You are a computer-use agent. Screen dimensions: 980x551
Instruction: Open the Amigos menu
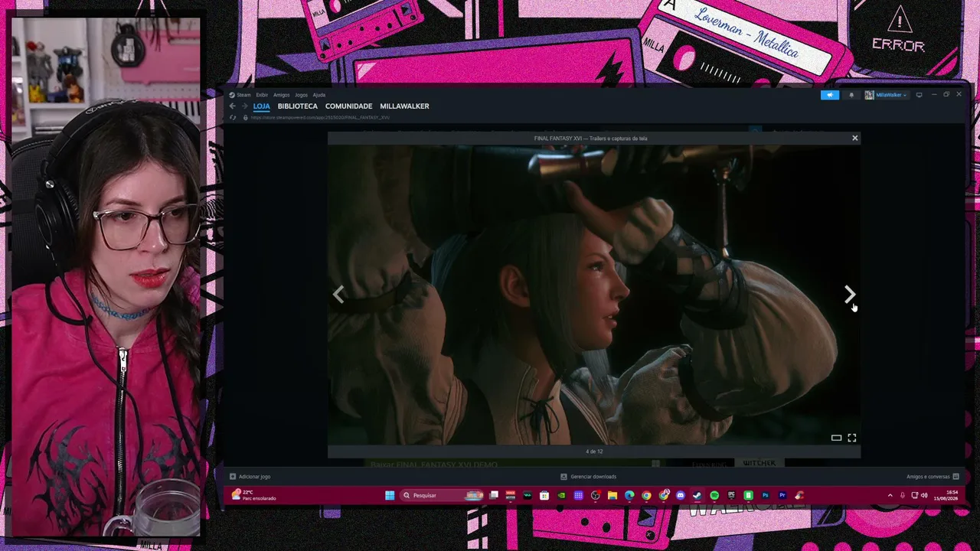(x=282, y=95)
